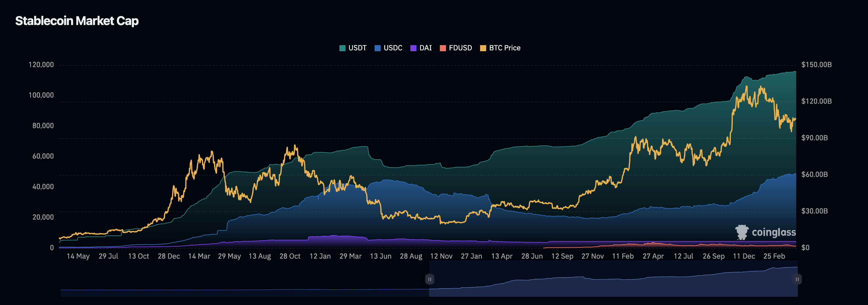The width and height of the screenshot is (868, 305).
Task: Click the 40,000 left axis label
Action: [43, 187]
